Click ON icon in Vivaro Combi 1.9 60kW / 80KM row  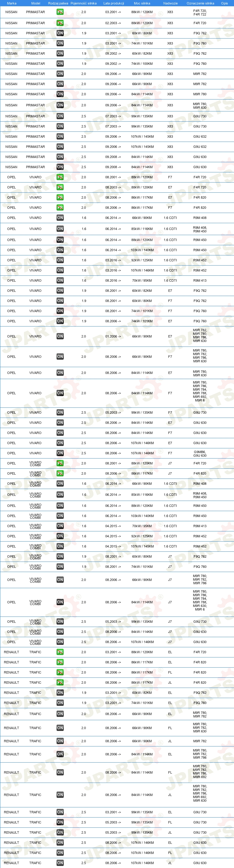60,556
